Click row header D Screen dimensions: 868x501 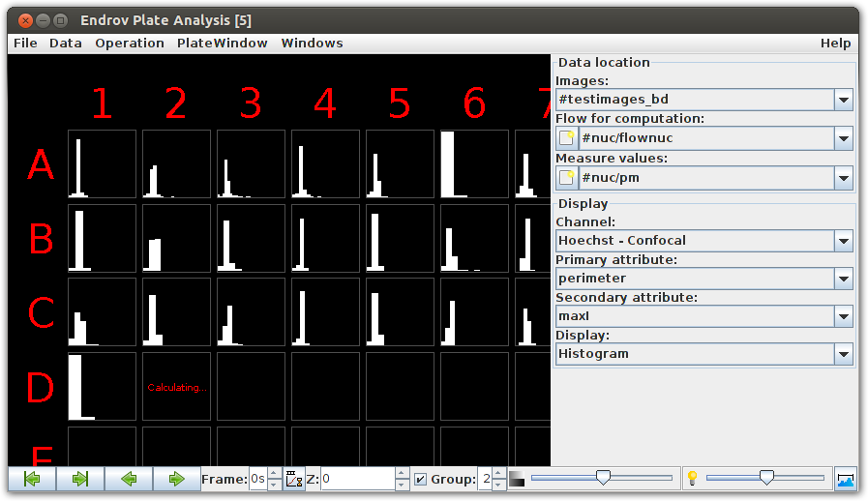click(41, 387)
